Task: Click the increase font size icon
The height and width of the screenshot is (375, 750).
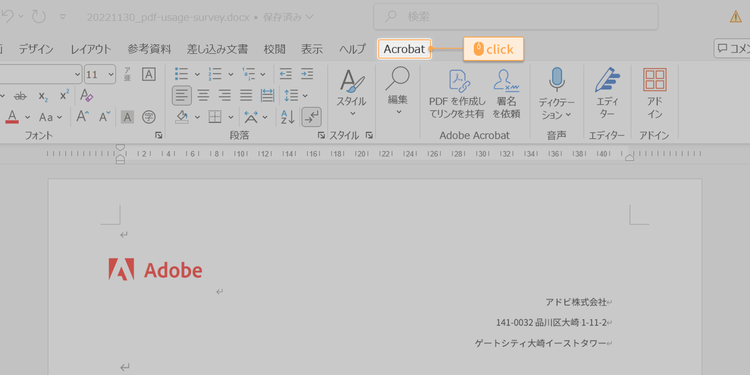Action: (x=83, y=117)
